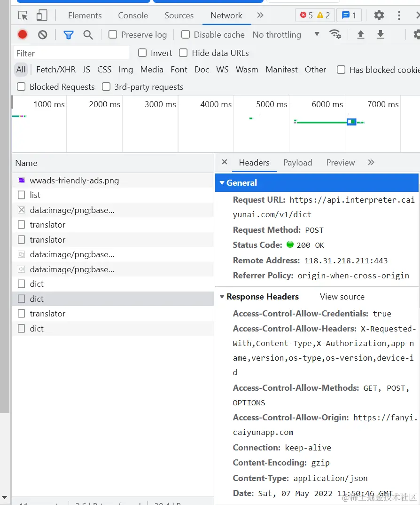
Task: Open the No throttling dropdown
Action: [286, 34]
